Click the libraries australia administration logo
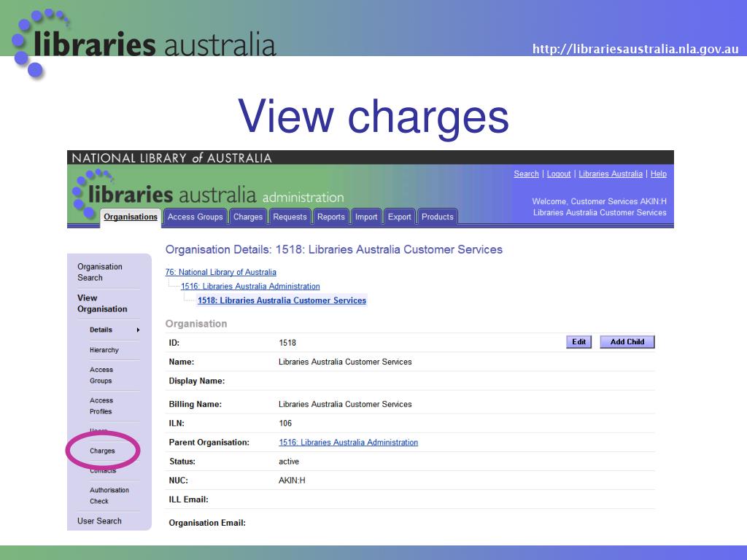The image size is (747, 560). point(208,195)
